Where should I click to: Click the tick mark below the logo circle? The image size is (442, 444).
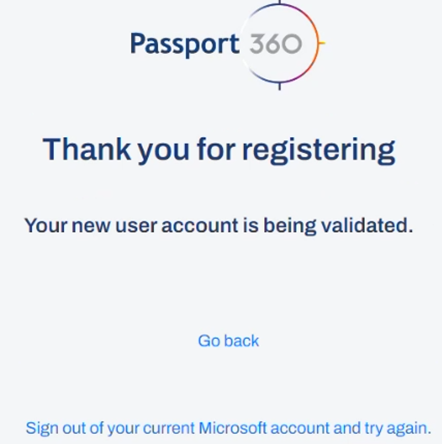(280, 86)
